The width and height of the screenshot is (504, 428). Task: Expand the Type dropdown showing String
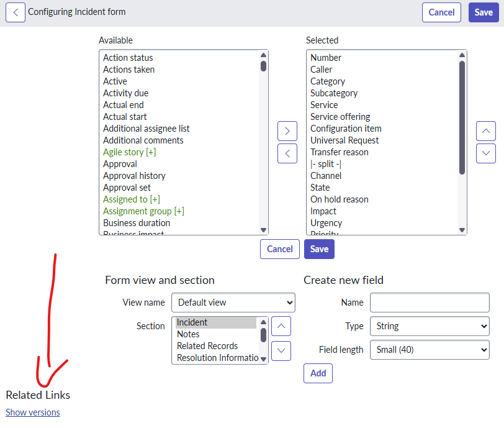[430, 326]
